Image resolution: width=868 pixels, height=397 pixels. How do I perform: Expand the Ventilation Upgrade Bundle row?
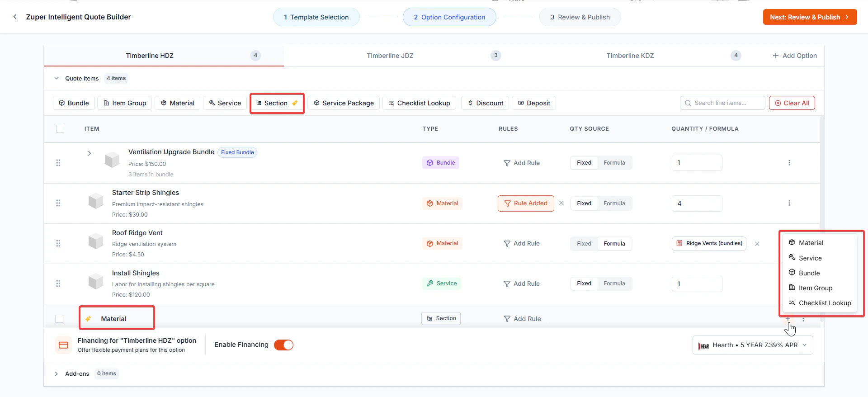tap(90, 153)
